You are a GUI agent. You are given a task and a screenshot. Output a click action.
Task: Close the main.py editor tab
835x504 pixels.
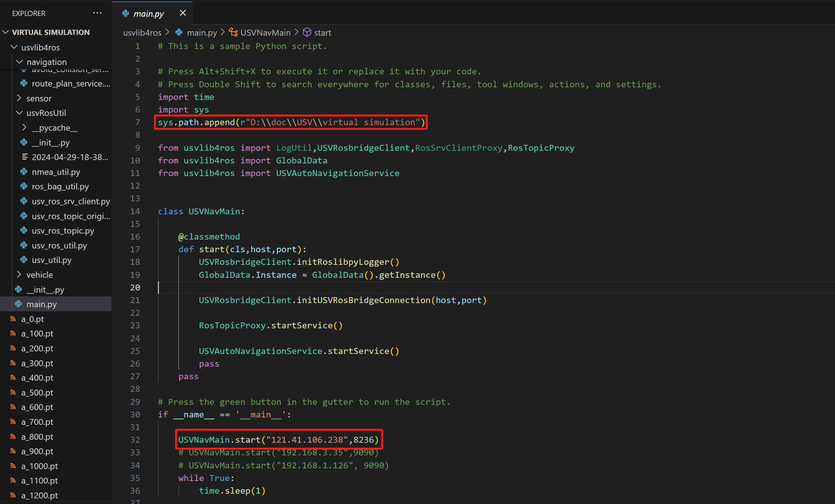[183, 13]
